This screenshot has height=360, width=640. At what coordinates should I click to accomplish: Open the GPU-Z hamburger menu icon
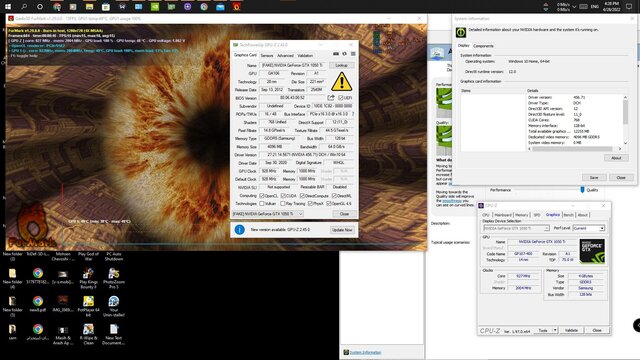(x=353, y=54)
